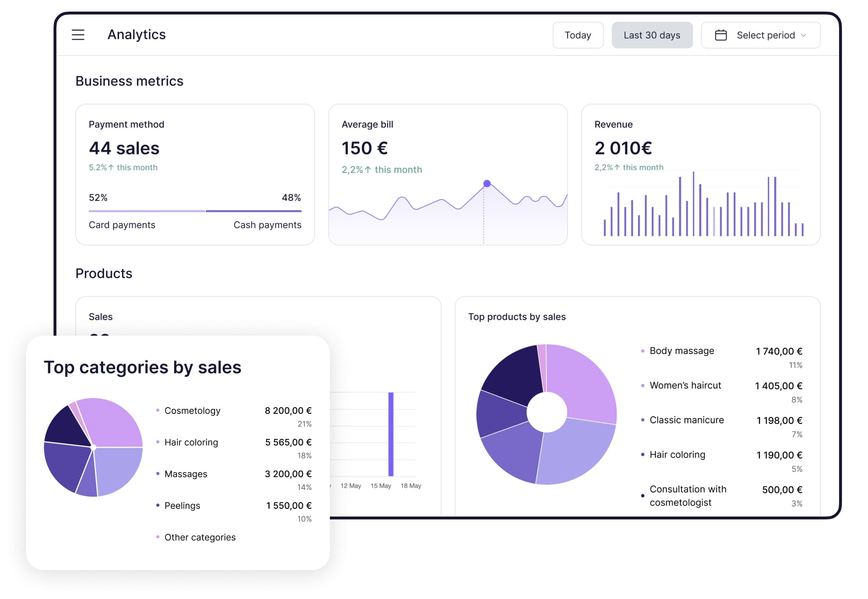
Task: Select Hair coloring in Top categories list
Action: point(191,442)
